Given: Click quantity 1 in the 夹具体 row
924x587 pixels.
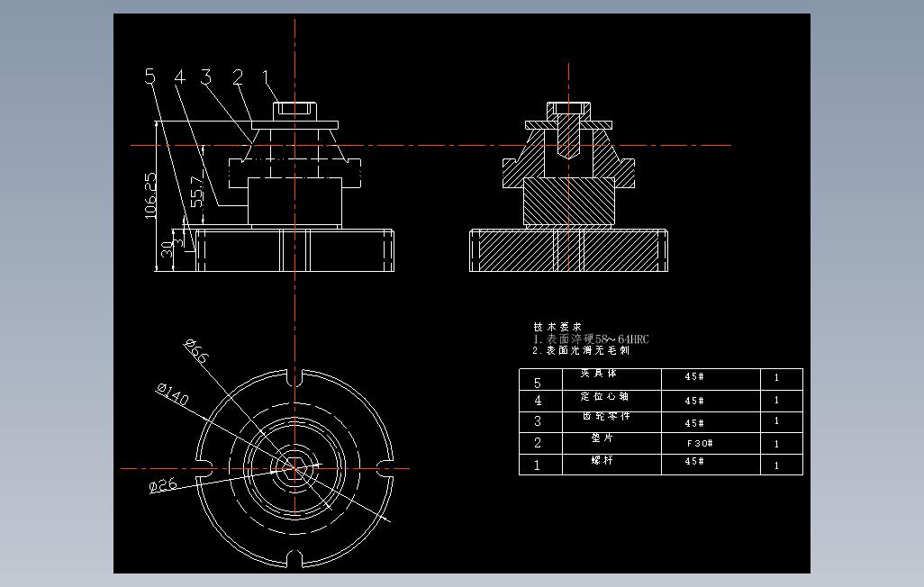Looking at the screenshot, I should click(776, 377).
